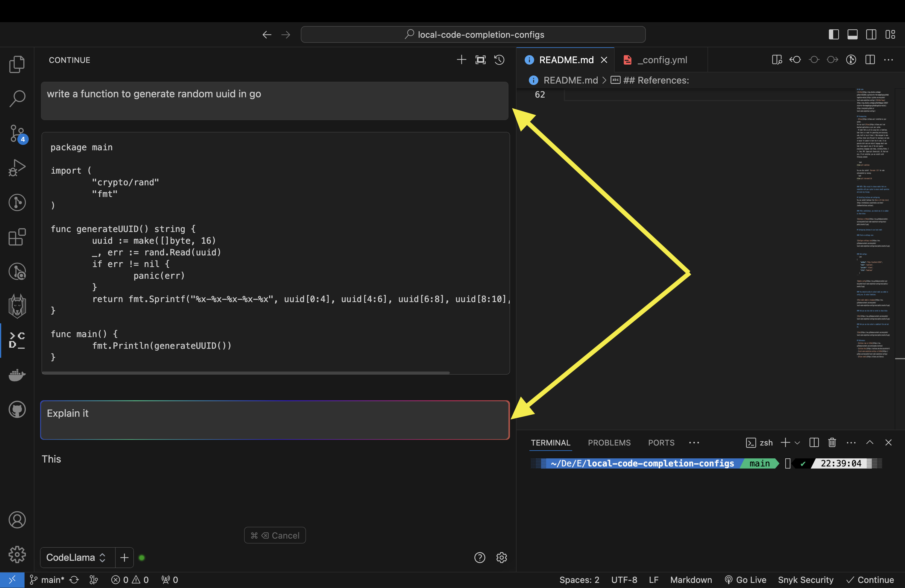Open Source Control view with badge
This screenshot has height=588, width=905.
click(17, 133)
